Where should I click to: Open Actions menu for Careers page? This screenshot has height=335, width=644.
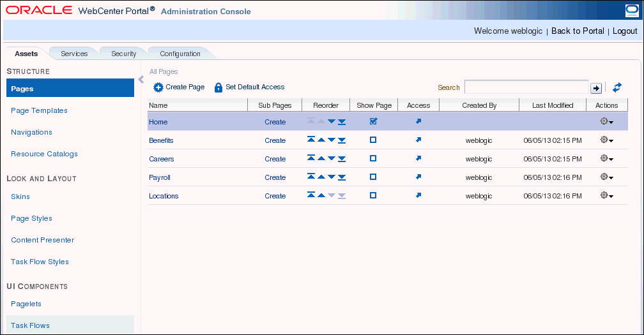pyautogui.click(x=607, y=158)
